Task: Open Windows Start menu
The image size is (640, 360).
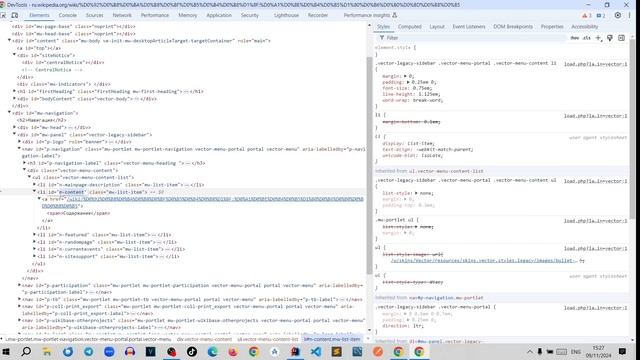Action: click(x=6, y=351)
